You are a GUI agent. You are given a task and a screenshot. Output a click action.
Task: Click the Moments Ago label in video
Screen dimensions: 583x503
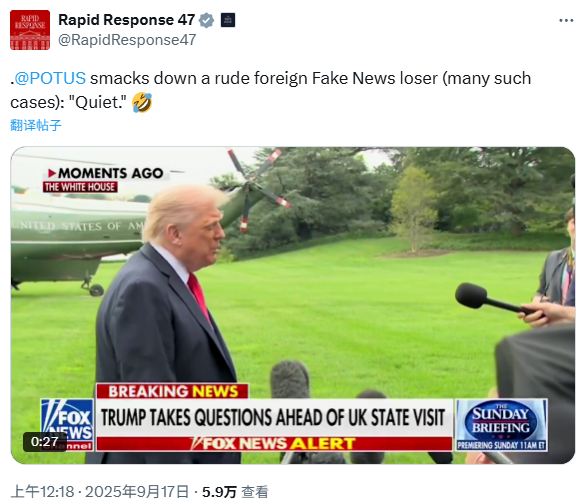(x=106, y=173)
